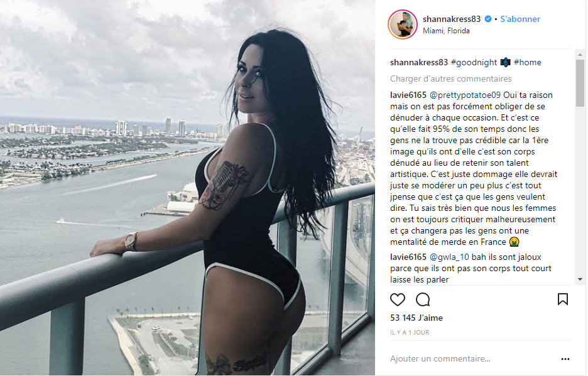Screen dimensions: 588x376
Task: Load more comments via Charger d'autres commentaires
Action: coord(451,78)
